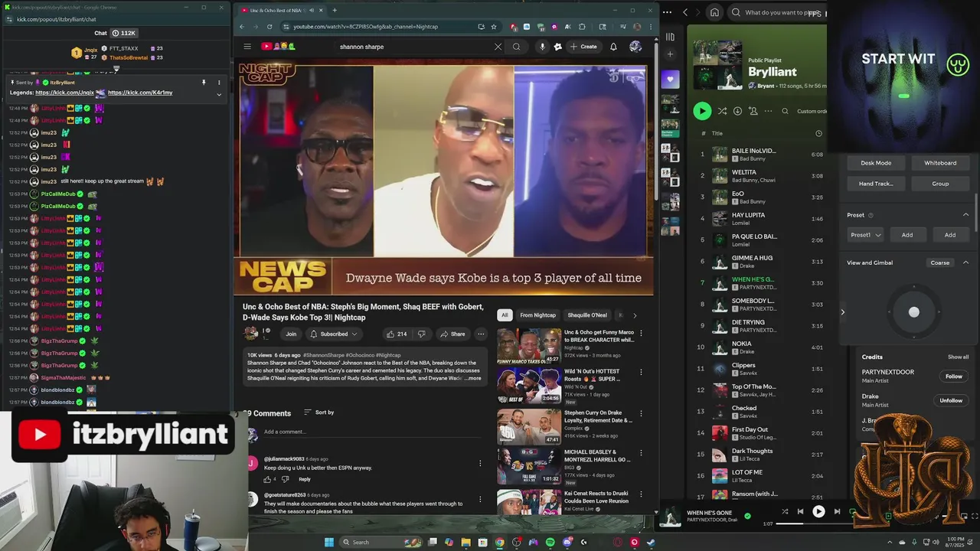Toggle Desk Mode in the camera panel
Viewport: 980px width, 551px height.
pyautogui.click(x=876, y=163)
